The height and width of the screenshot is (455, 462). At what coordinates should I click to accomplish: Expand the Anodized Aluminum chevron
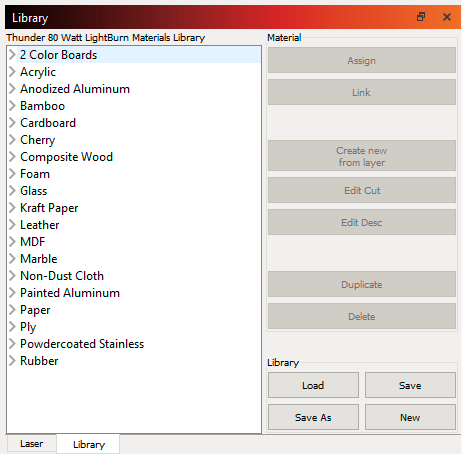(12, 89)
